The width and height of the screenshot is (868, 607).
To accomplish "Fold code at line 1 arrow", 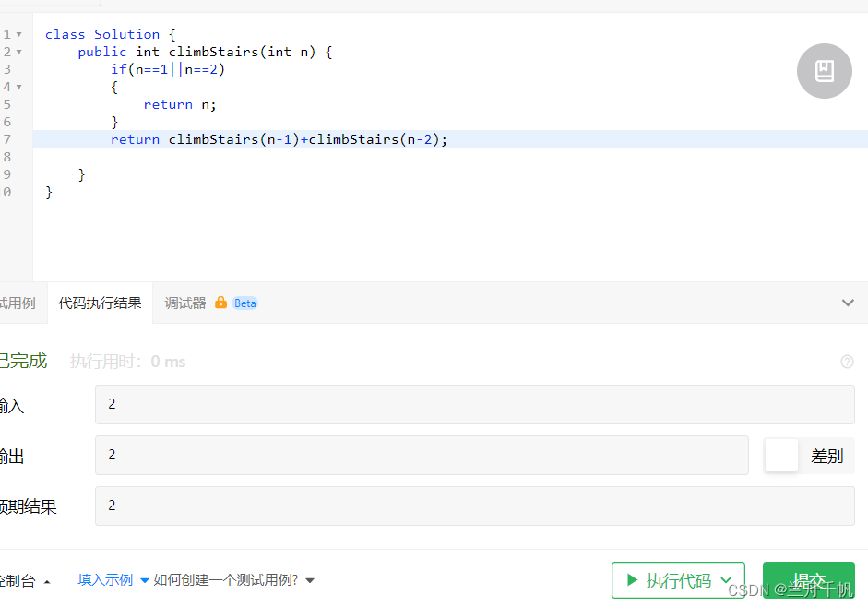I will point(18,34).
